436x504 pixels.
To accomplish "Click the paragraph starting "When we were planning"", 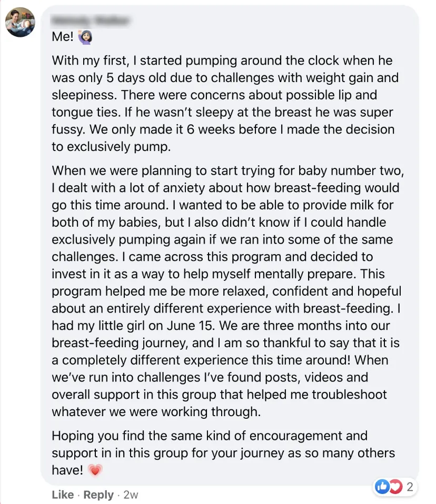I will 228,291.
